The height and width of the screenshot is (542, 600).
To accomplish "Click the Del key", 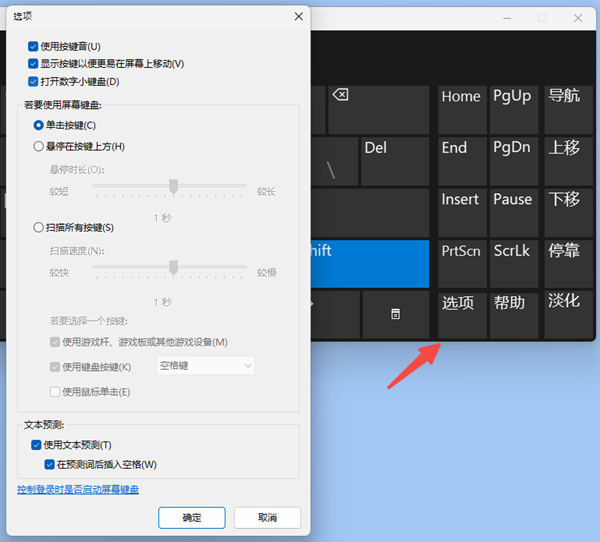I will 395,161.
